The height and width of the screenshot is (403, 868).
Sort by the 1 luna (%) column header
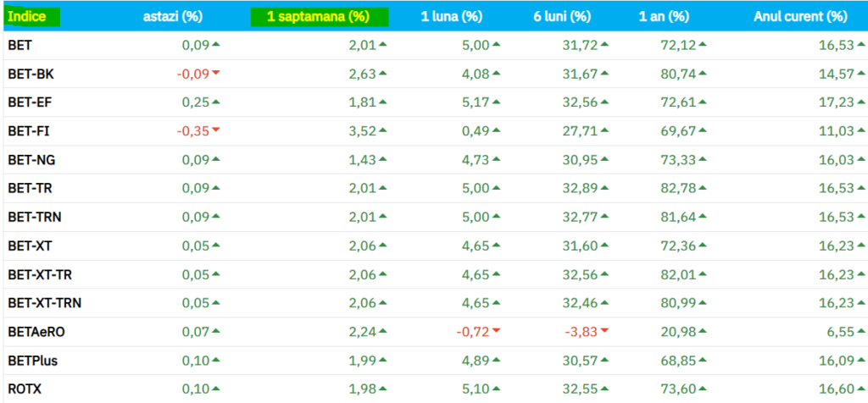tap(451, 16)
